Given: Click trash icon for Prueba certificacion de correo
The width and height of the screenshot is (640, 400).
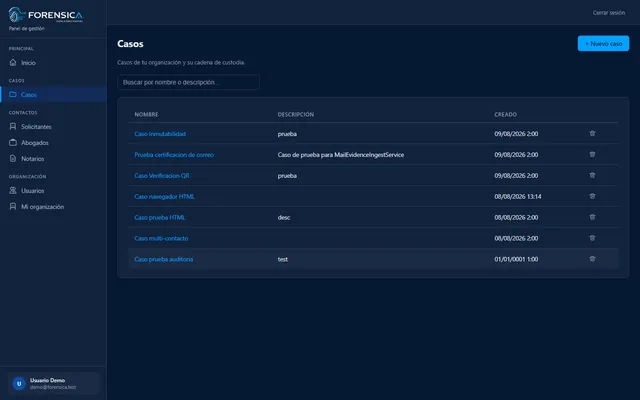Looking at the screenshot, I should [592, 154].
